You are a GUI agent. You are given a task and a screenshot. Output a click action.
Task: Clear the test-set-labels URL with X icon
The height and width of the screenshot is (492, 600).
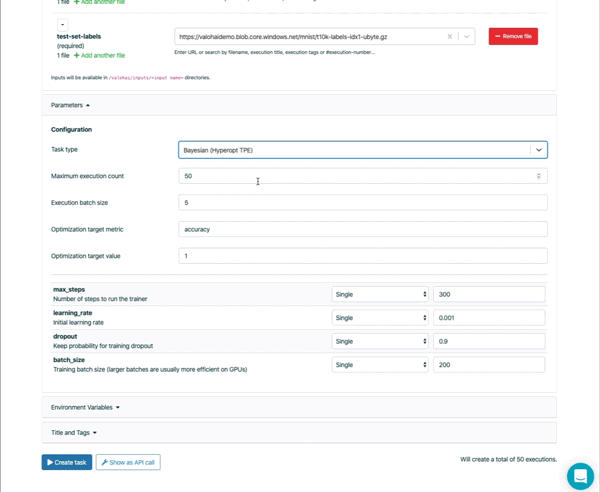click(450, 37)
